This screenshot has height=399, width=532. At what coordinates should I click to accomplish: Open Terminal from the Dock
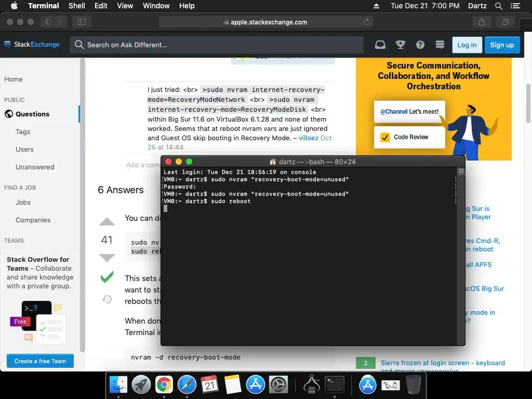tap(335, 385)
